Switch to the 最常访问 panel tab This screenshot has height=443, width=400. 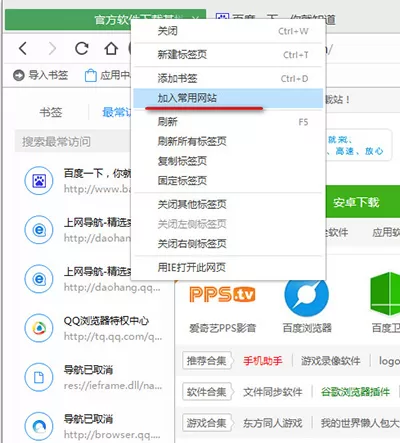tap(117, 112)
